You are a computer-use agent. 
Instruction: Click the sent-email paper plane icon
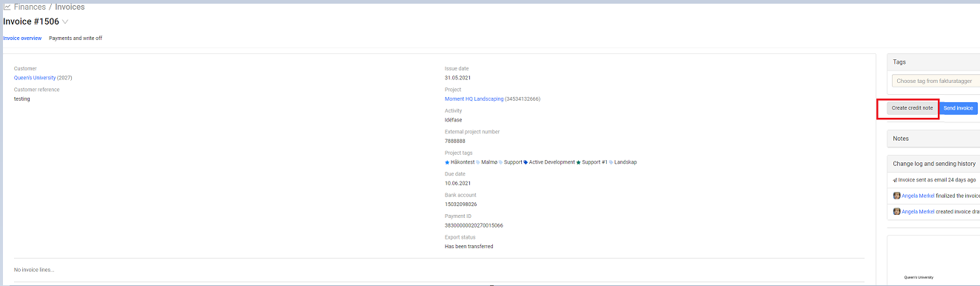click(896, 180)
